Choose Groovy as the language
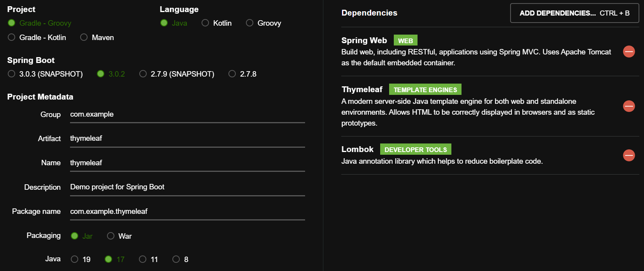644x271 pixels. point(263,23)
